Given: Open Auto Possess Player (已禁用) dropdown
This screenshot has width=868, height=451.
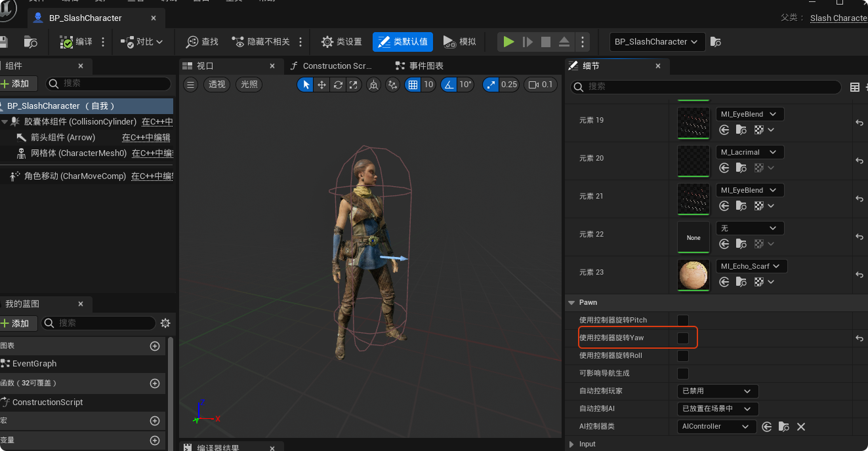Looking at the screenshot, I should (x=718, y=391).
